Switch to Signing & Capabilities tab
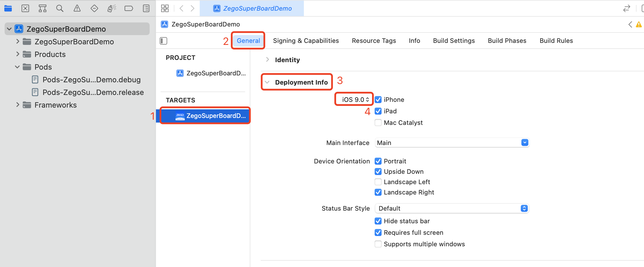Viewport: 644px width, 267px height. point(306,41)
